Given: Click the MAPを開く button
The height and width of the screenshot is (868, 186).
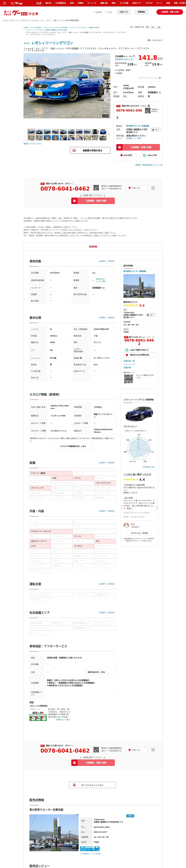Looking at the screenshot, I should tap(127, 155).
